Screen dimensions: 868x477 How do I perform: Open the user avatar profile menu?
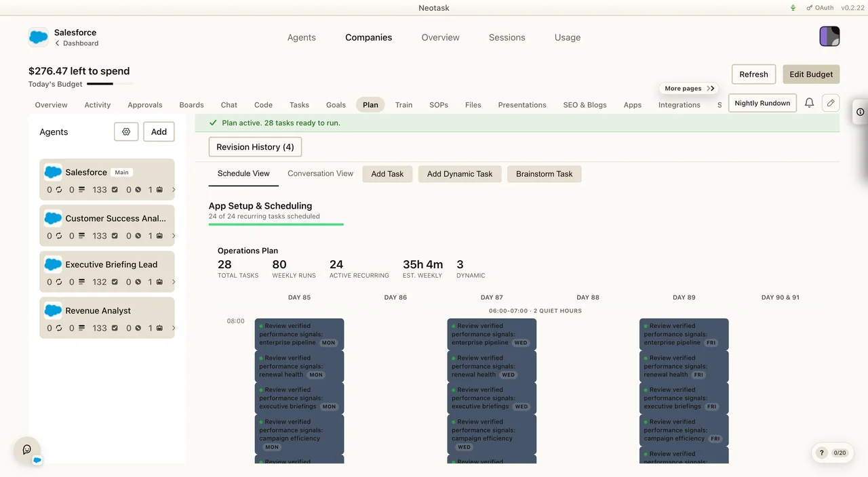pyautogui.click(x=829, y=37)
